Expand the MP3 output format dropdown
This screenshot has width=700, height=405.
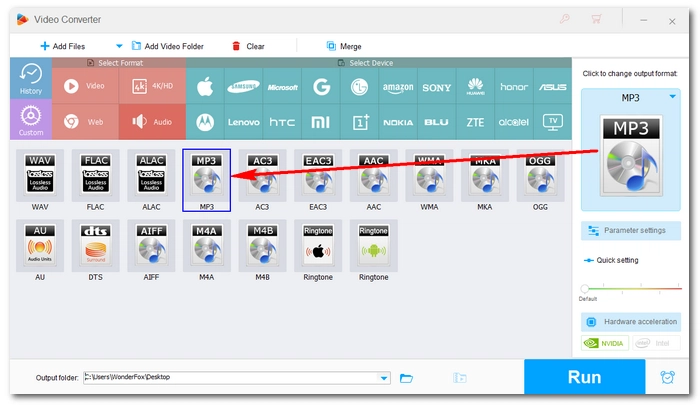[672, 97]
